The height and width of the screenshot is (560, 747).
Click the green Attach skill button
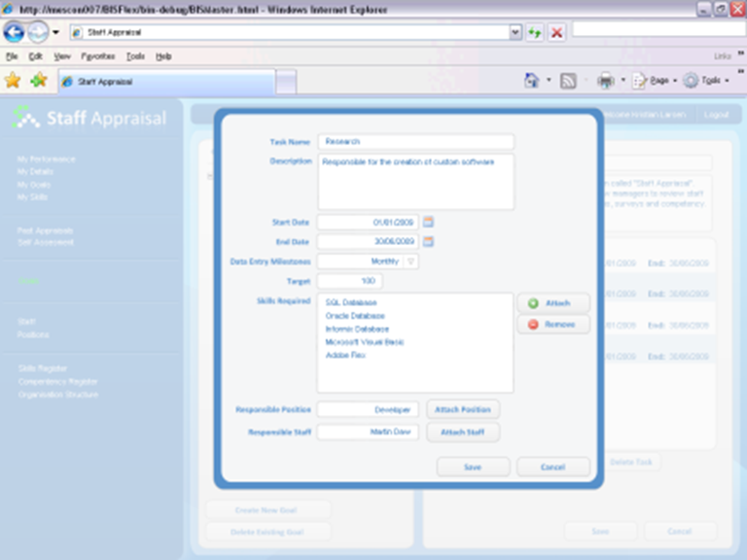[x=552, y=303]
